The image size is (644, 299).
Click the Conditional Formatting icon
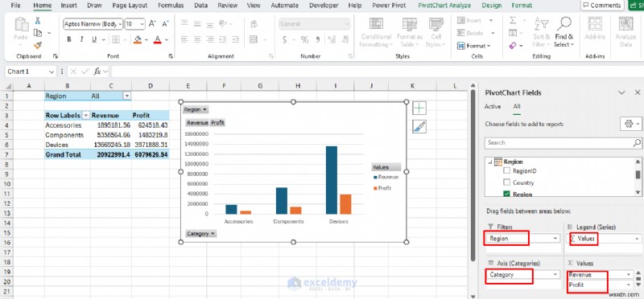[x=376, y=24]
